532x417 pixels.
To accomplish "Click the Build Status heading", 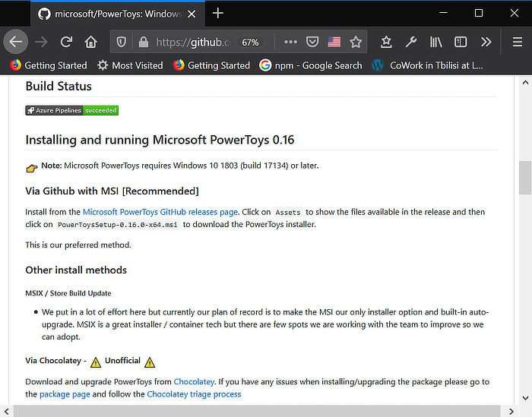I will click(x=59, y=86).
